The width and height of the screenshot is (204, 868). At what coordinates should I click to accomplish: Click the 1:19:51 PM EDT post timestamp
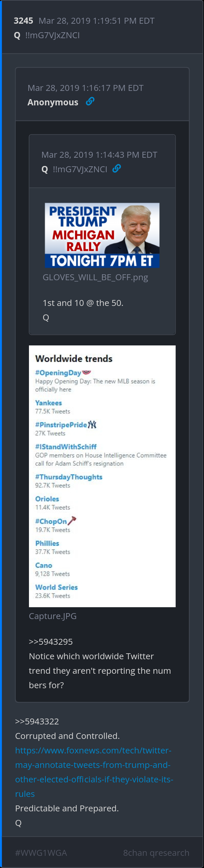tap(96, 21)
